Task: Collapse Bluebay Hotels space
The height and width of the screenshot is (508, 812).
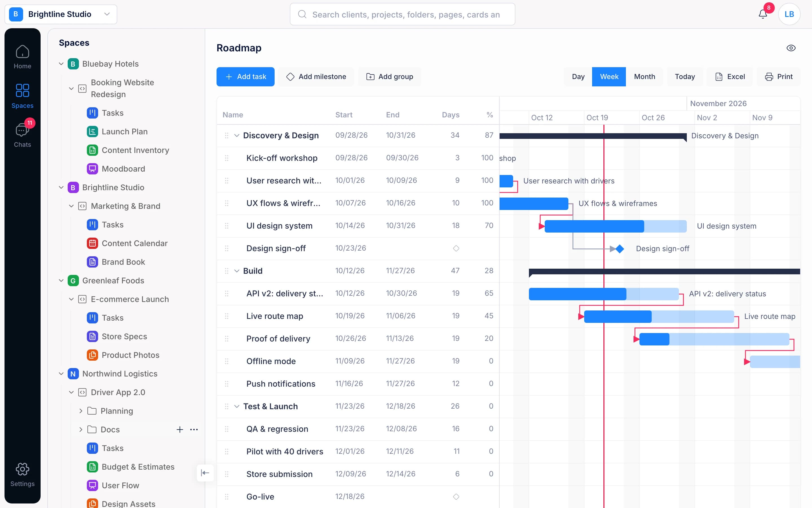Action: click(x=61, y=64)
